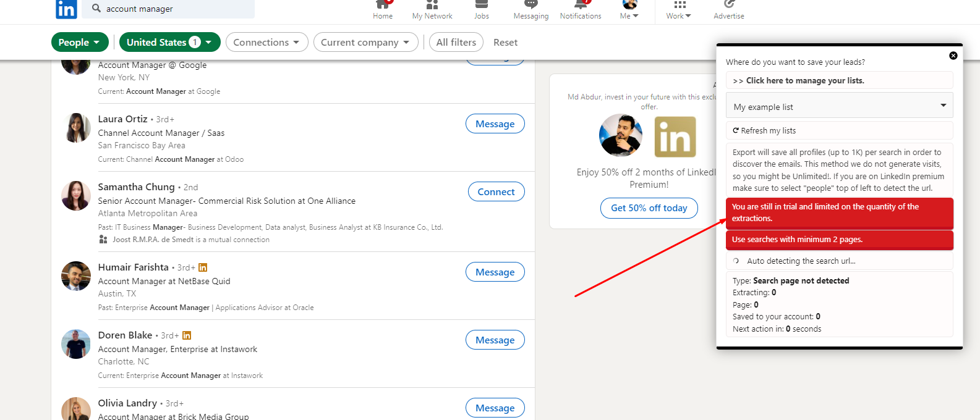Message Olivia Landry
Viewport: 980px width, 420px height.
(495, 408)
